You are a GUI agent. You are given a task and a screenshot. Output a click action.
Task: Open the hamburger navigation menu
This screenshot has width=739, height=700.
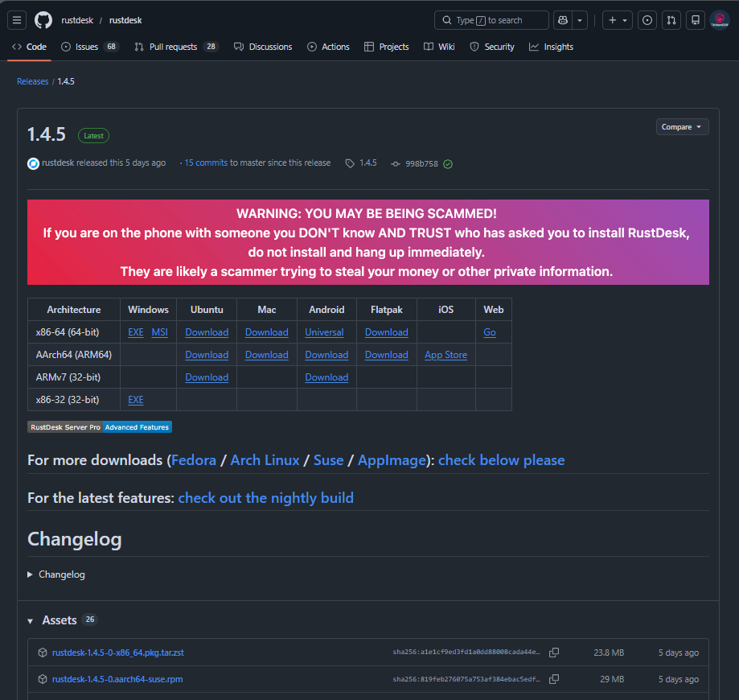pyautogui.click(x=17, y=20)
